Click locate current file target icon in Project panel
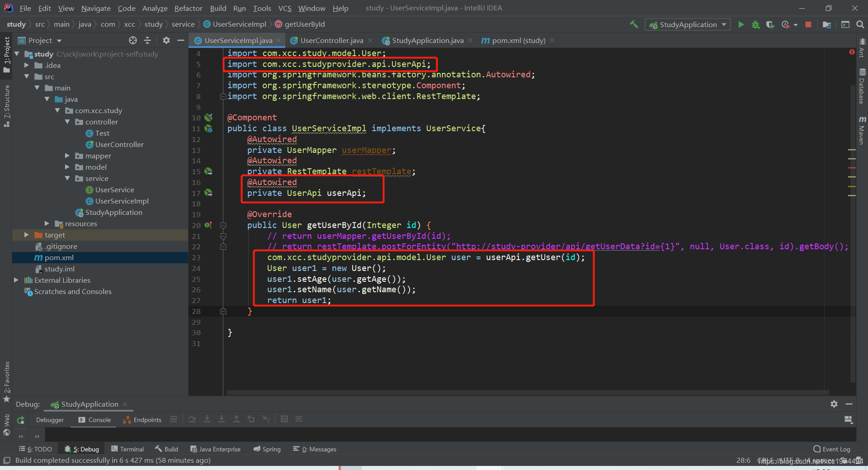 (132, 40)
